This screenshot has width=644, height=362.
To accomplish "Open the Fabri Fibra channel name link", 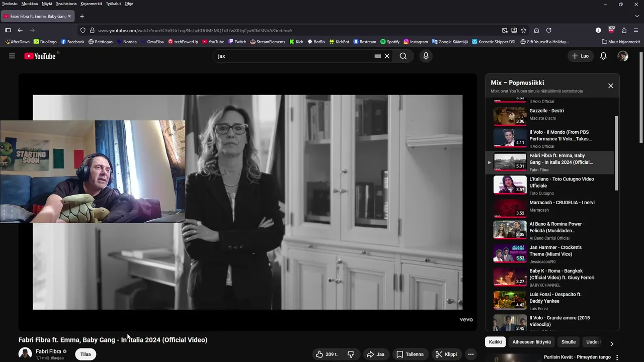I will pos(48,351).
